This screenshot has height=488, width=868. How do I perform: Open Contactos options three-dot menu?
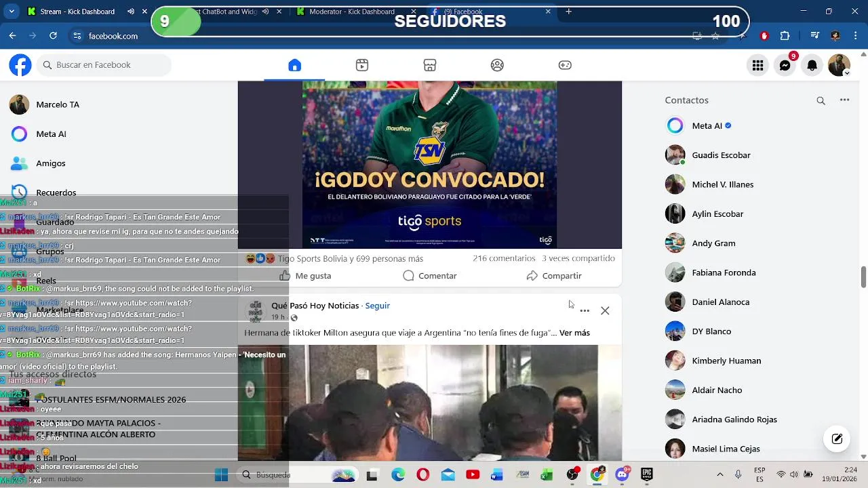pos(844,100)
